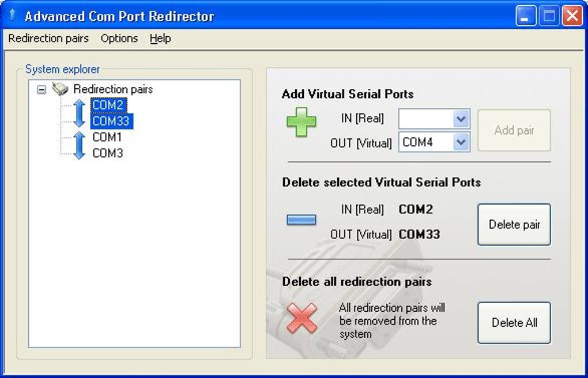Viewport: 588px width, 378px height.
Task: Minimize the Advanced Com Port Redirector window
Action: [x=525, y=16]
